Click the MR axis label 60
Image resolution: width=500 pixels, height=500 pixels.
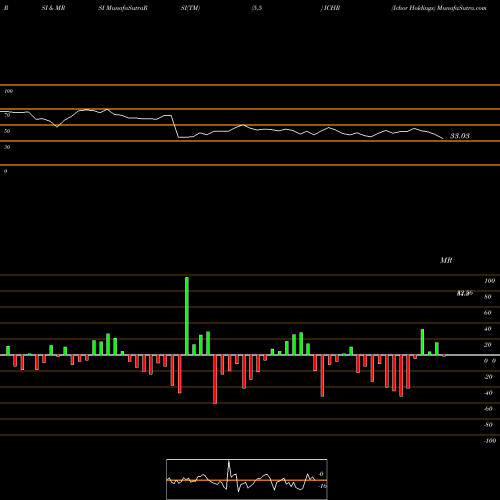click(487, 313)
